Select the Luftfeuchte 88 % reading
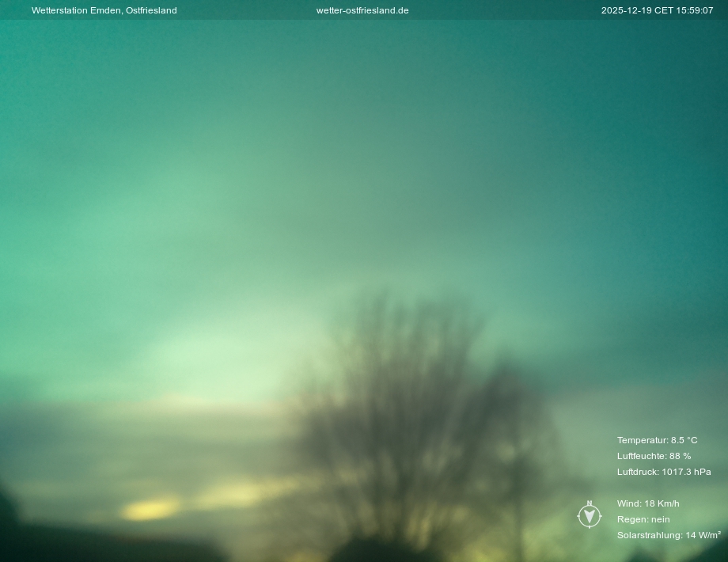 [654, 456]
